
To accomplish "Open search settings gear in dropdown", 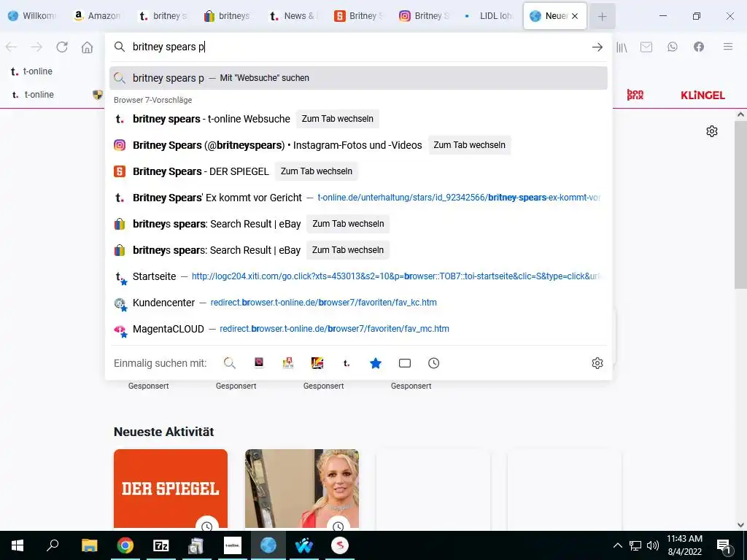I will coord(597,363).
